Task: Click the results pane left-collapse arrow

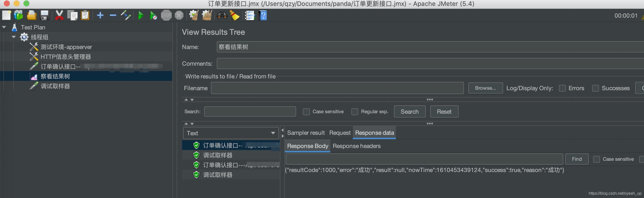Action: (283, 130)
